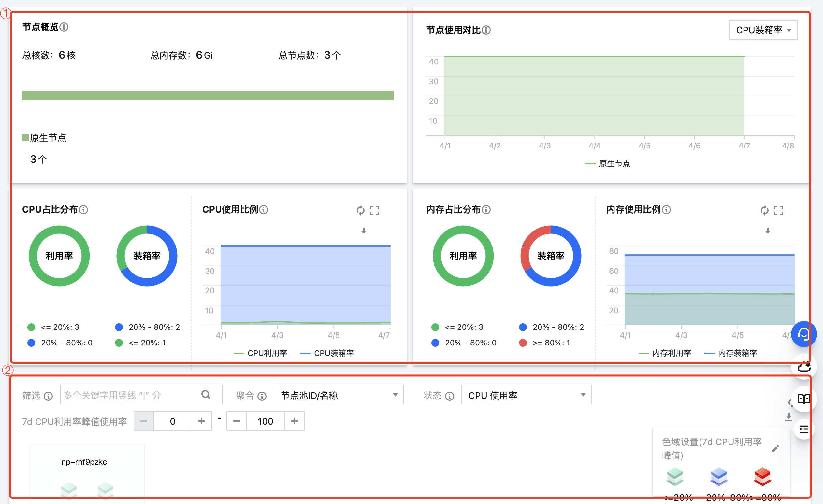Download 内存使用比例 chart data

[x=768, y=231]
